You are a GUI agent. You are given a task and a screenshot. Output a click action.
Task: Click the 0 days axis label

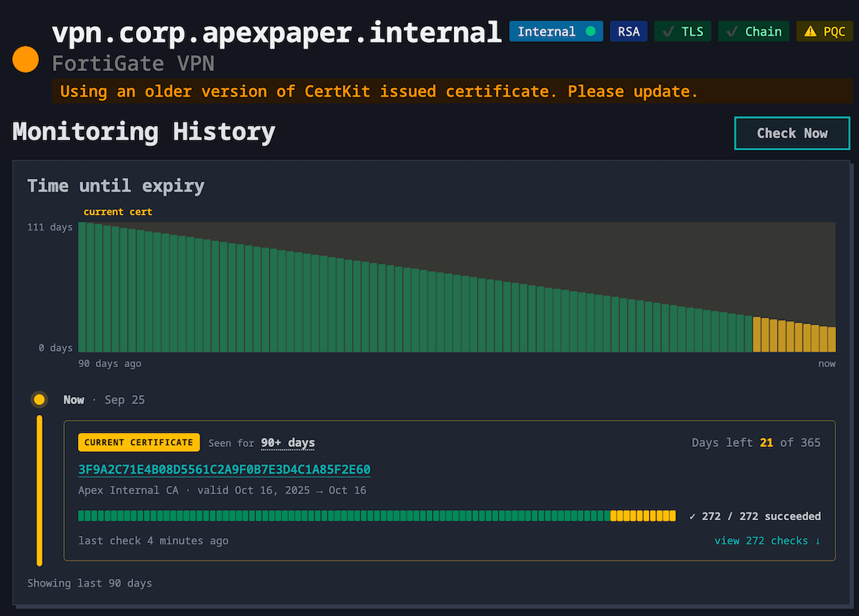(x=56, y=348)
